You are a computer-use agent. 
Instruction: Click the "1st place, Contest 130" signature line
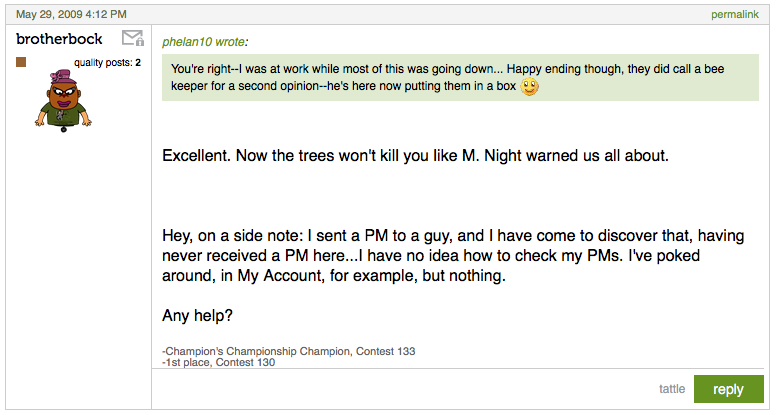click(x=219, y=362)
